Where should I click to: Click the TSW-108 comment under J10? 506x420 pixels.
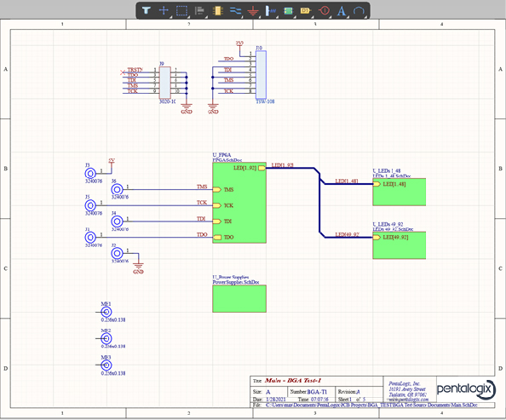265,101
